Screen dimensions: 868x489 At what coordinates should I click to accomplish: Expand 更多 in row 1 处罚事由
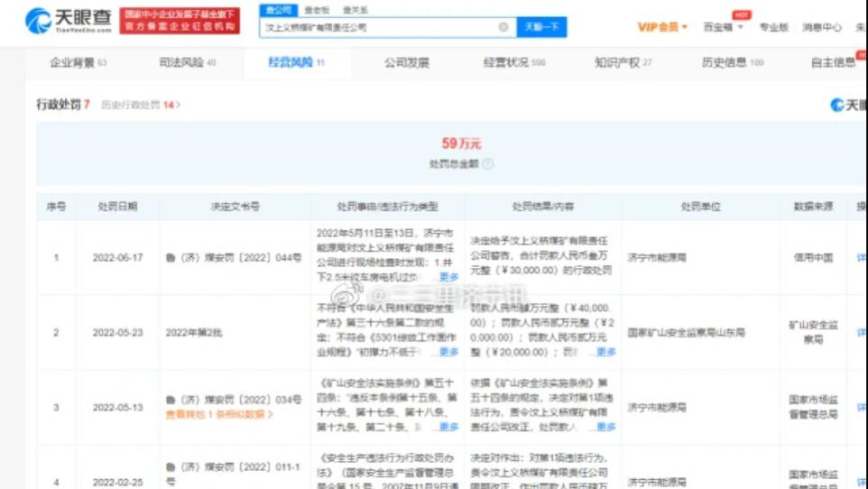(x=448, y=277)
